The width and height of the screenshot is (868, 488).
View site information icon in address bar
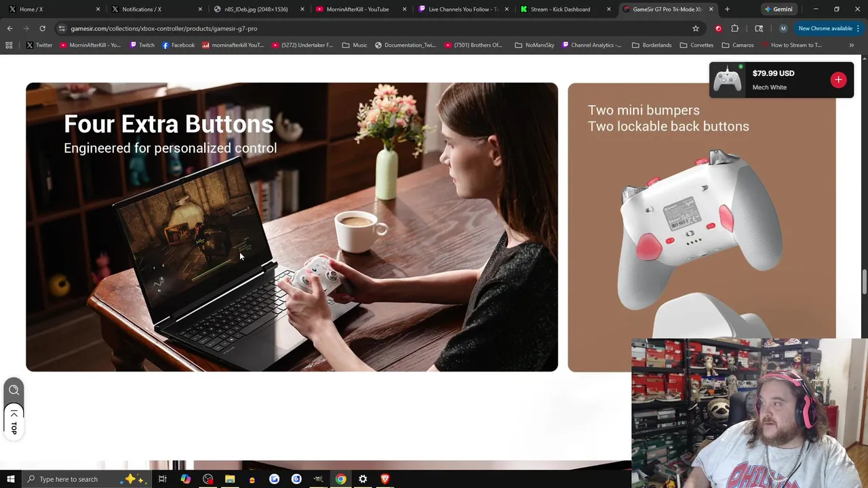[x=62, y=28]
